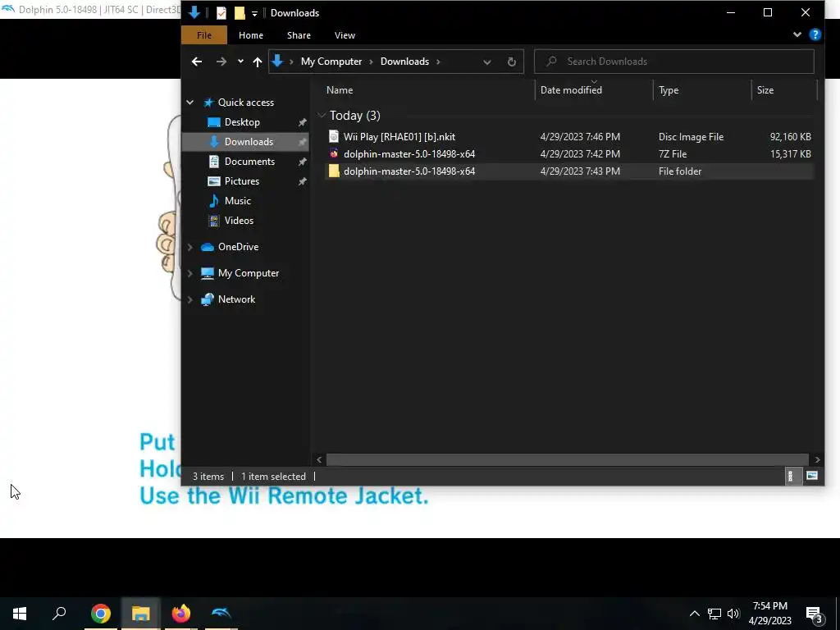
Task: Click the New folder quick access toolbar icon
Action: (240, 13)
